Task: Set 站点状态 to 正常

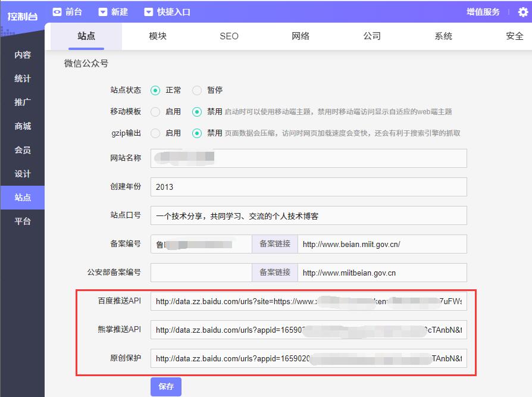Action: click(x=155, y=90)
